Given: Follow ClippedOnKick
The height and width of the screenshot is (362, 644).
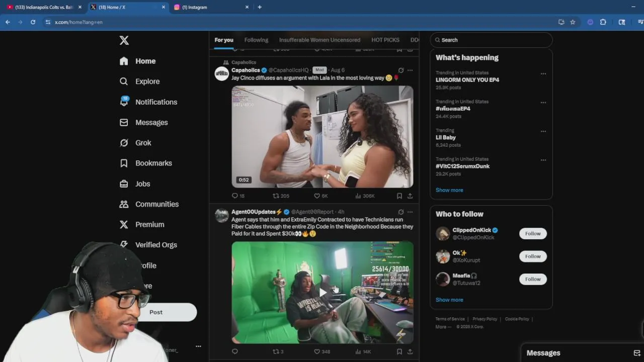Looking at the screenshot, I should tap(533, 233).
